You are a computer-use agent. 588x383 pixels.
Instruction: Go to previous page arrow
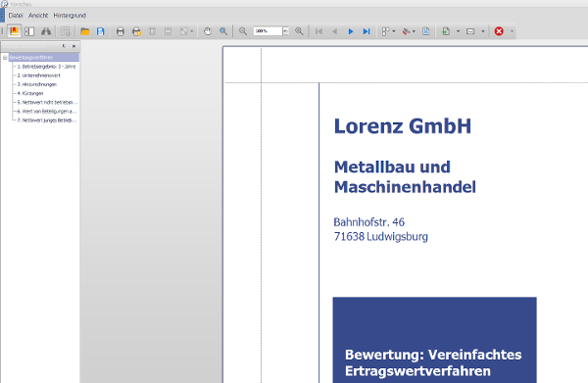[x=335, y=31]
